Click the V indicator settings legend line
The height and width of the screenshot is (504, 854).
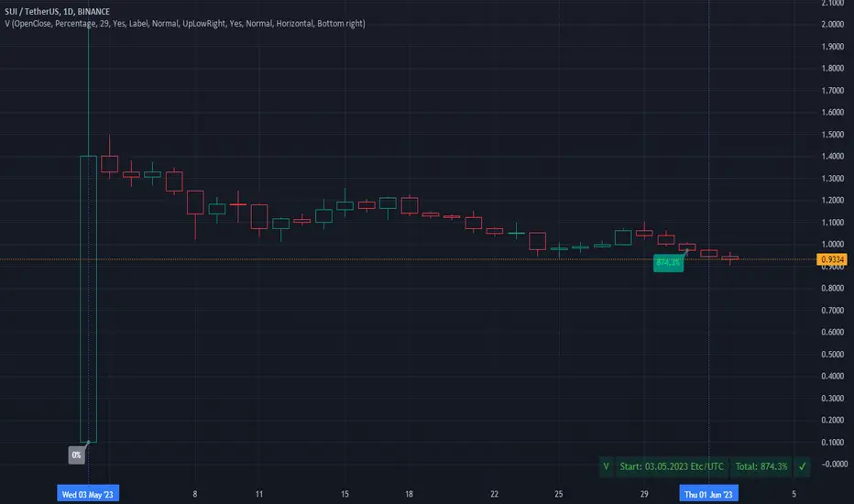tap(185, 24)
